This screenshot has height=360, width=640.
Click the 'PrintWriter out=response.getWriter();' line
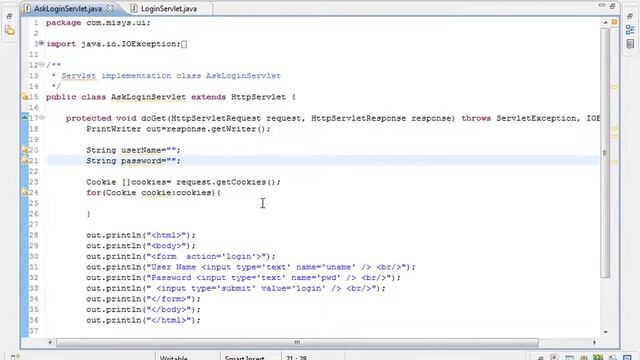178,129
